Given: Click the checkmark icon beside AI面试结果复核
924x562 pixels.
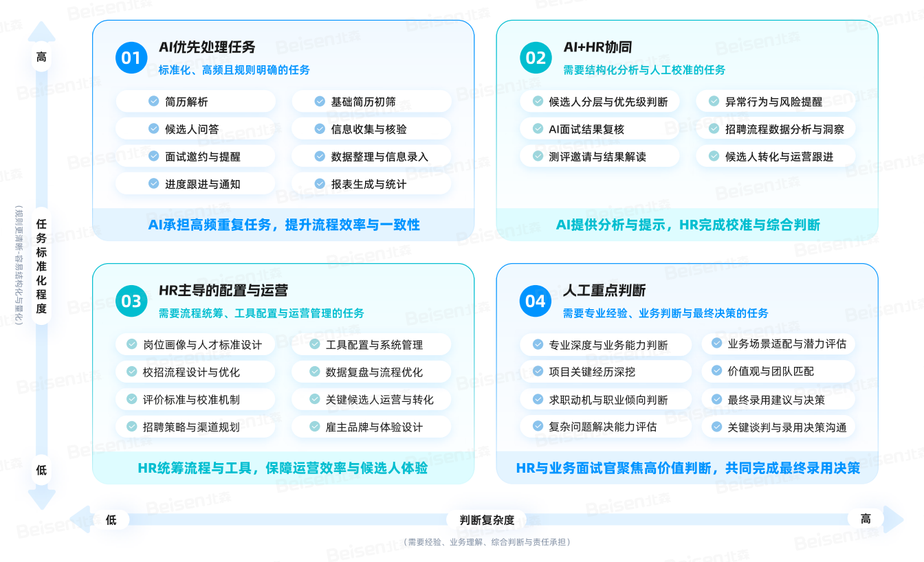Looking at the screenshot, I should (538, 128).
